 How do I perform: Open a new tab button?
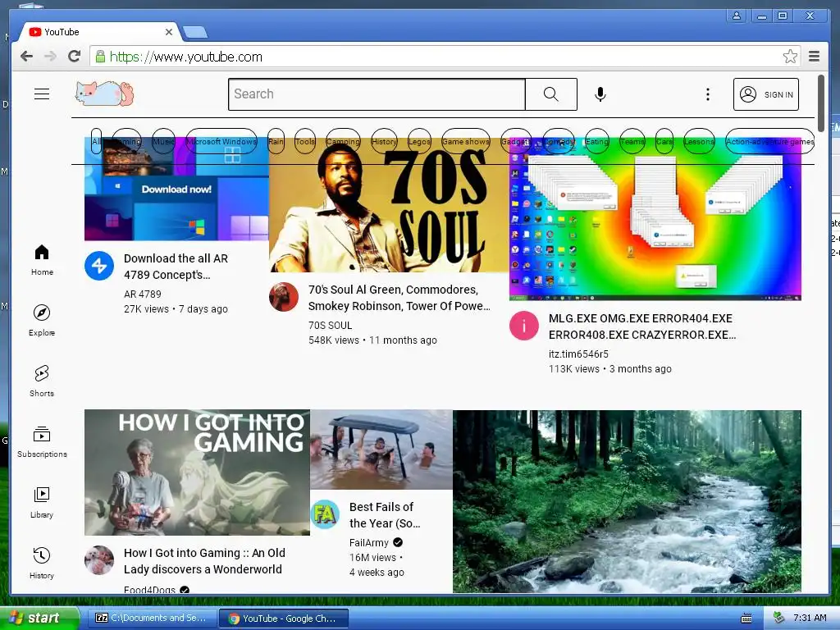(x=195, y=32)
